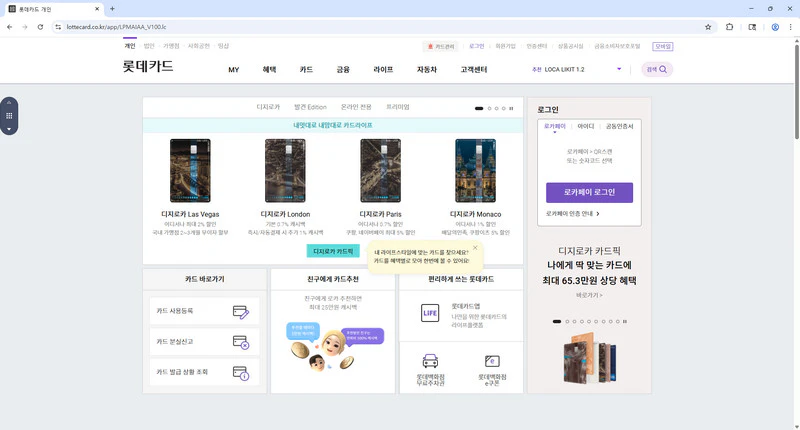Open the Chrome profile icon
Screen dimensions: 800x430
pos(775,27)
